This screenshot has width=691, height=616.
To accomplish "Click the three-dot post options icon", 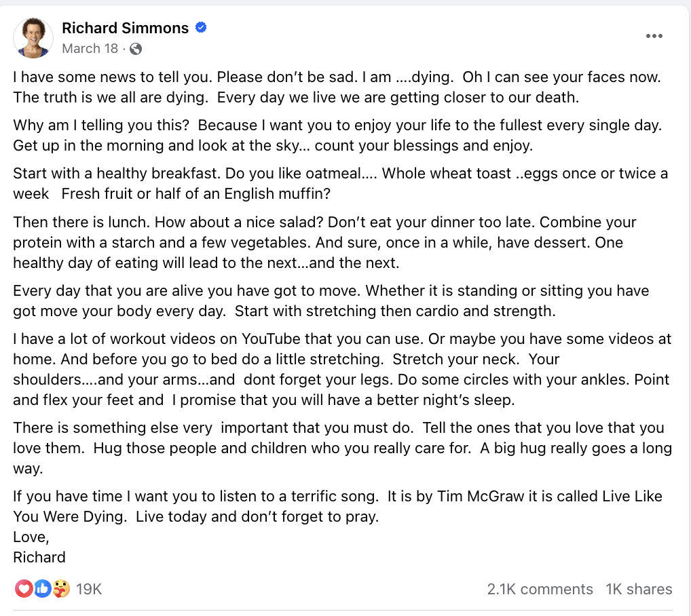I will (654, 37).
